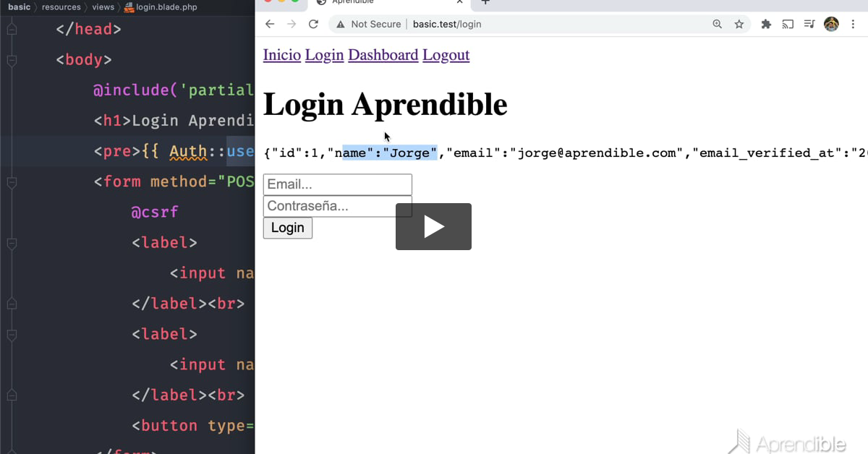Play the video with the center play button
Viewport: 868px width, 454px height.
433,226
